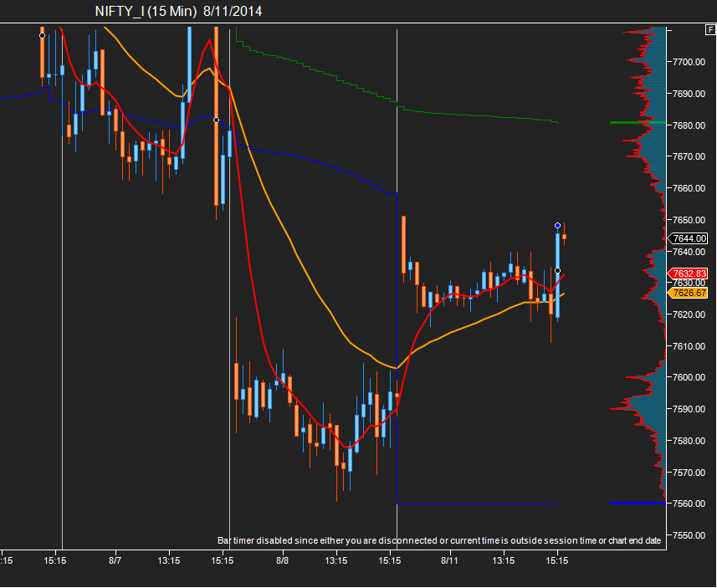This screenshot has width=717, height=588.
Task: Click the tall orange gap-up candle near 7650
Action: click(x=404, y=244)
